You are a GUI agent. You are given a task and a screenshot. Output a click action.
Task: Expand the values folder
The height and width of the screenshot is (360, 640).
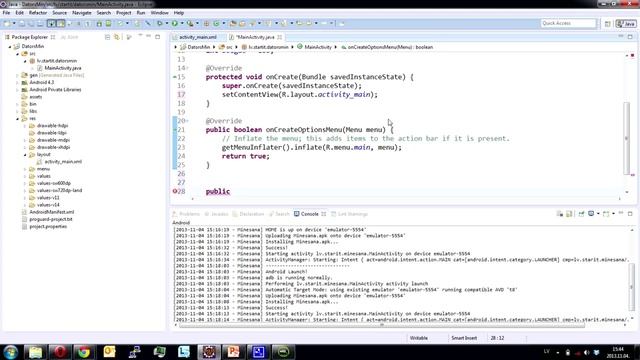click(25, 176)
